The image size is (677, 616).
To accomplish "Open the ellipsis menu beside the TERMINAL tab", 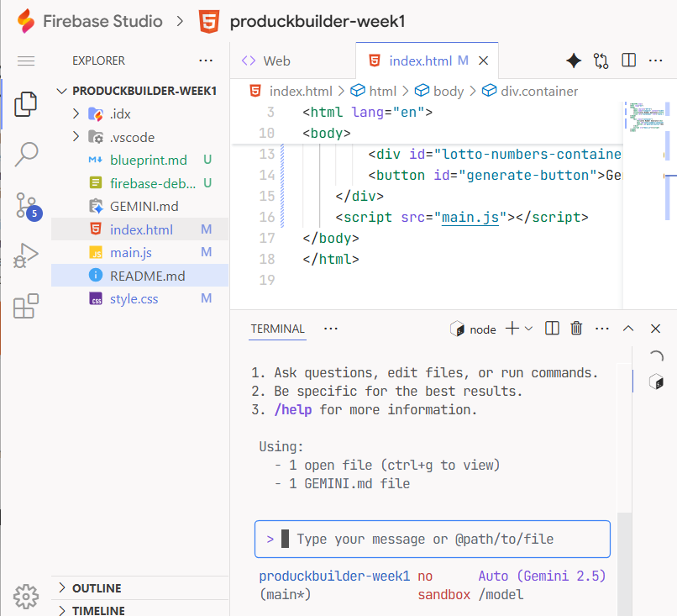I will (331, 329).
